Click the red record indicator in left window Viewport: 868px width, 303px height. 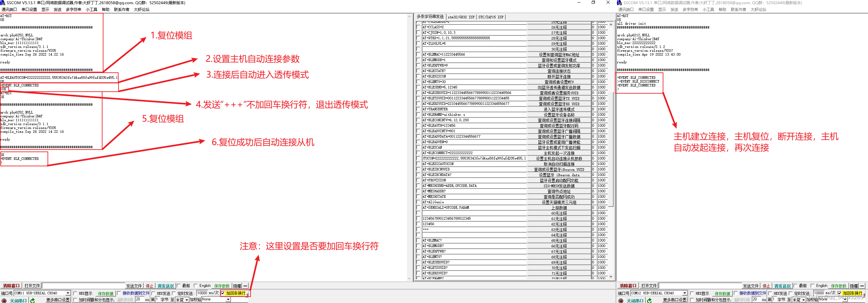pyautogui.click(x=4, y=300)
